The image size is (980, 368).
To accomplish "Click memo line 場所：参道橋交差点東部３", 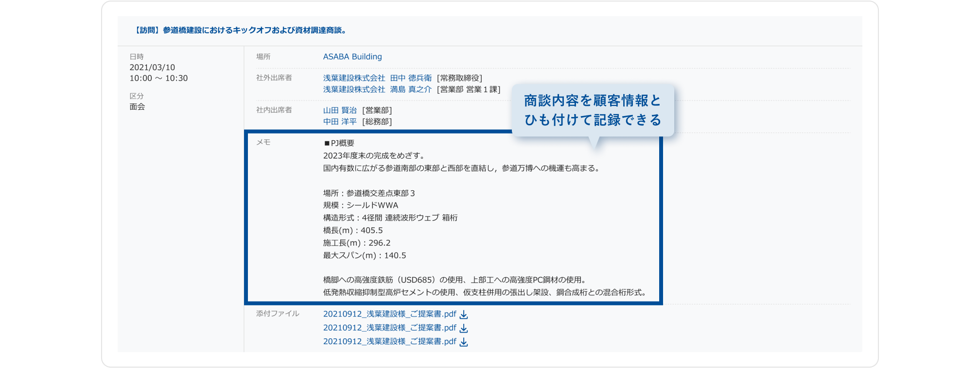I will tap(369, 193).
